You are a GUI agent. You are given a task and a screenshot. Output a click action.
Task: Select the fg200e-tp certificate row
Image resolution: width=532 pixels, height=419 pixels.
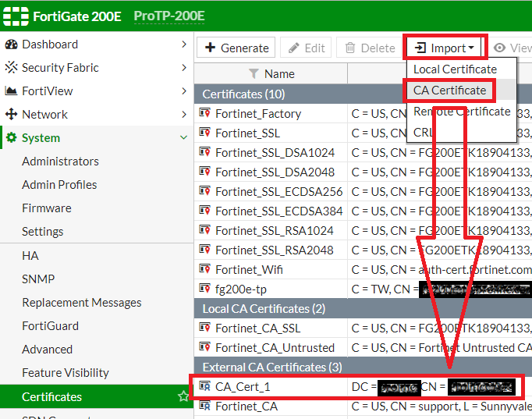tap(363, 289)
